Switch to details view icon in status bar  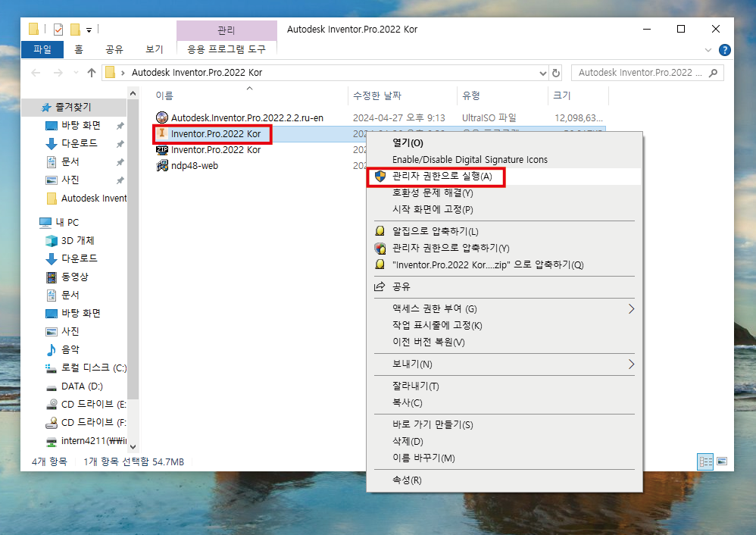[705, 461]
